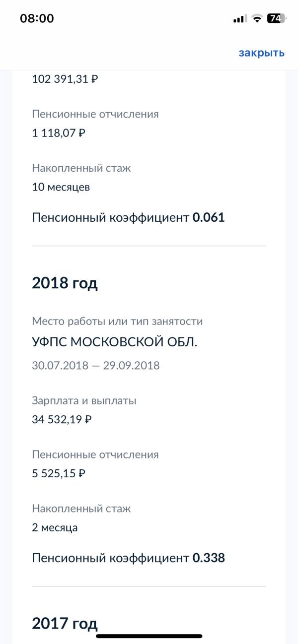298x644 pixels.
Task: Select the 2017 год heading
Action: point(65,623)
